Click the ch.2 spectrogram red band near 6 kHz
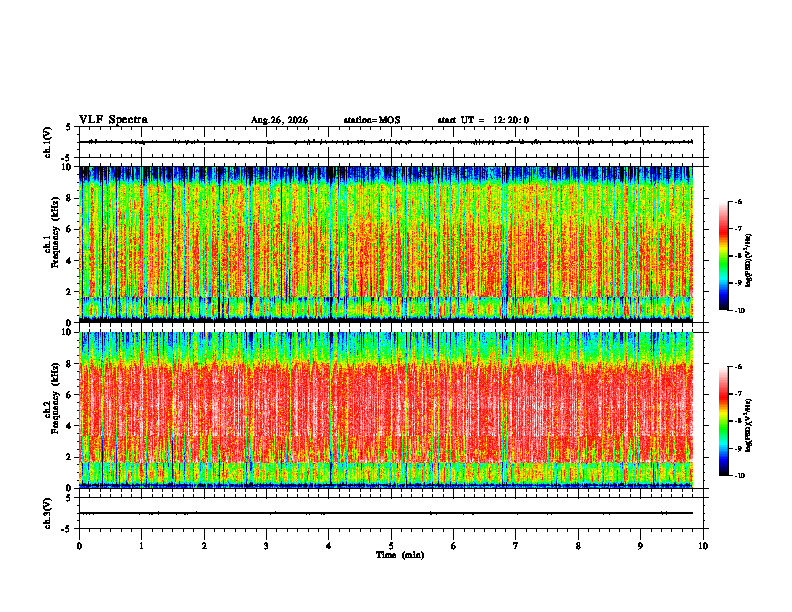Image resolution: width=792 pixels, height=612 pixels. (x=386, y=395)
